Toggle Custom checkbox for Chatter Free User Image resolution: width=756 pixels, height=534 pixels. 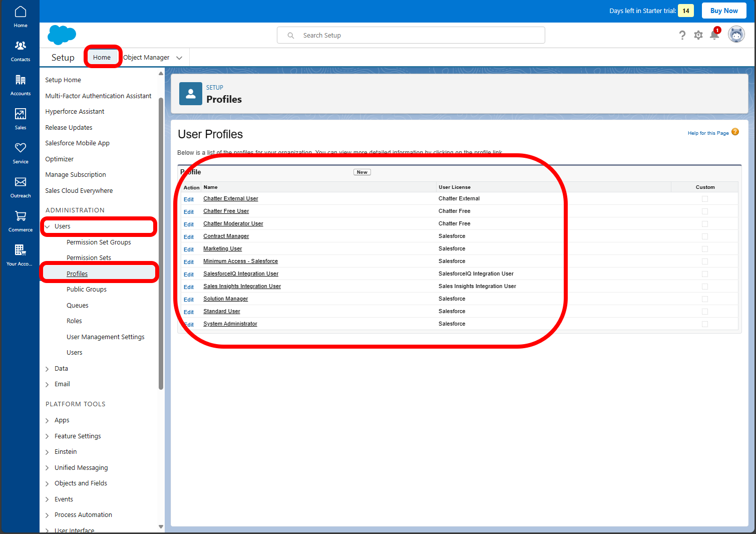[705, 211]
